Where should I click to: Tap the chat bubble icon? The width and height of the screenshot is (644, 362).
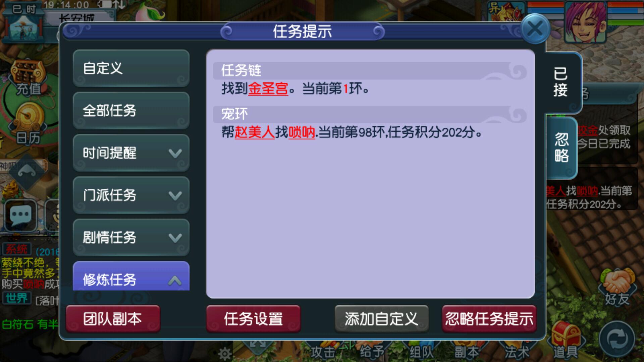(21, 215)
